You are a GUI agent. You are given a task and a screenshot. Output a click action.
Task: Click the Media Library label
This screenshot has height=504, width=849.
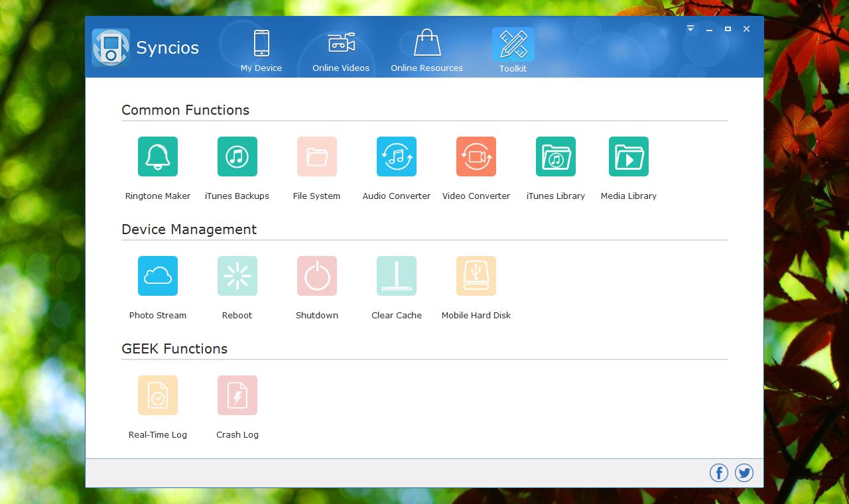pyautogui.click(x=629, y=196)
